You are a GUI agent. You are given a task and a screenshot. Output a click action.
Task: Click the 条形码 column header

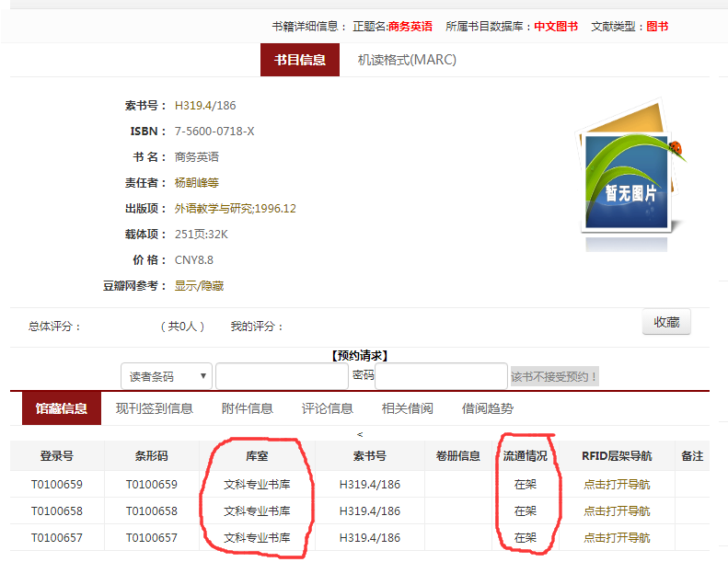tap(151, 455)
